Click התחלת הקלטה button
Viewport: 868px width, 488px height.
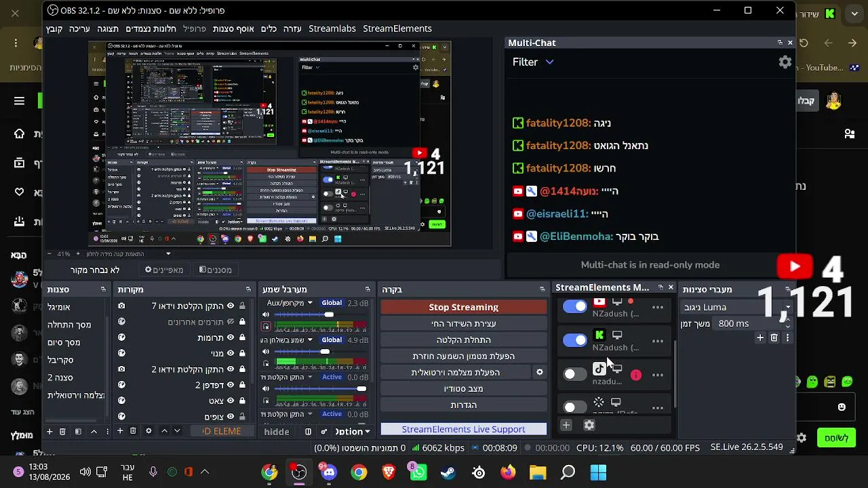point(464,340)
